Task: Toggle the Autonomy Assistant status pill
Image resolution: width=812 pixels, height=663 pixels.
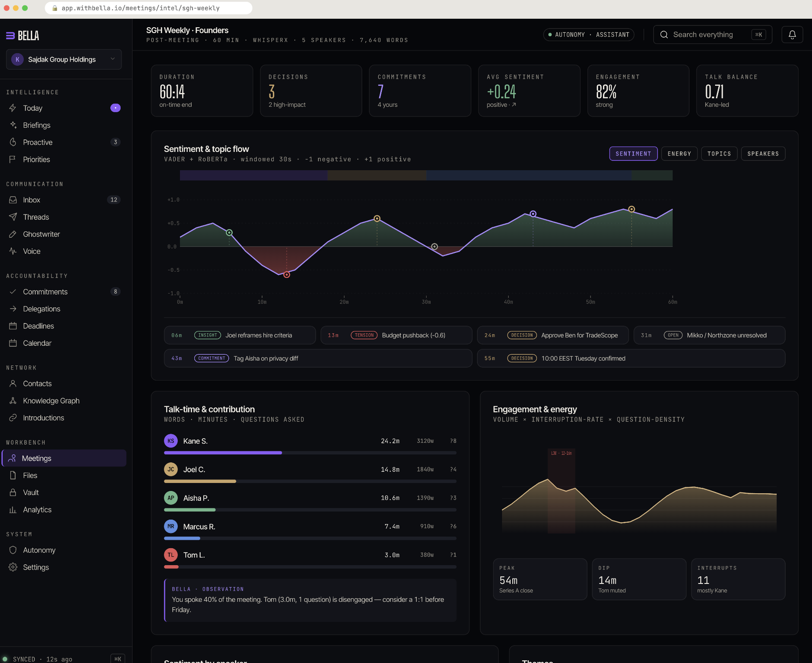Action: (x=589, y=34)
